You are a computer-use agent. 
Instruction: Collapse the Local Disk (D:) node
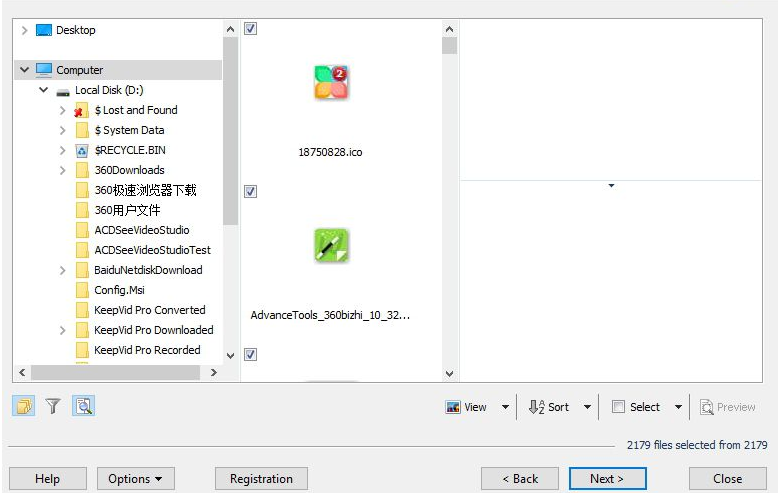(44, 90)
